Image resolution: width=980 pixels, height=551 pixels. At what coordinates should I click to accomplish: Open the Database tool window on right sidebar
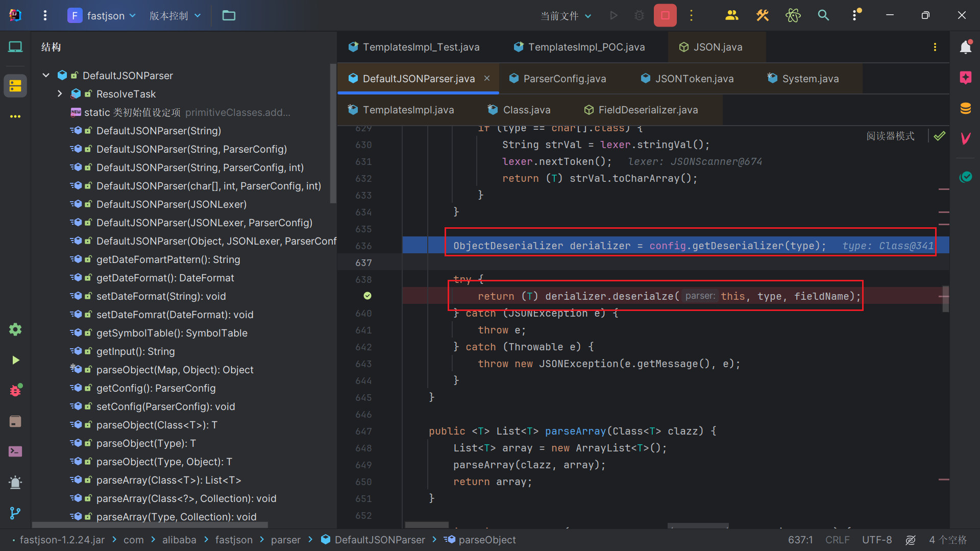pos(965,108)
